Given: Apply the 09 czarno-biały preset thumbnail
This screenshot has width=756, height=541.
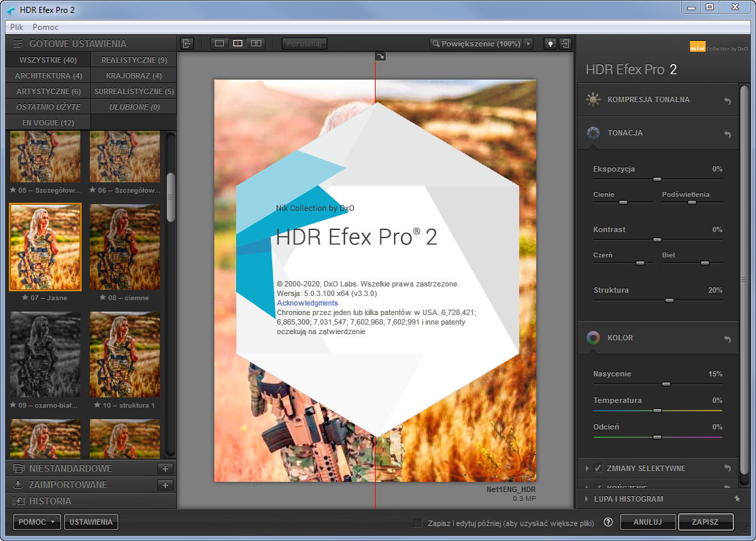Looking at the screenshot, I should coord(46,355).
